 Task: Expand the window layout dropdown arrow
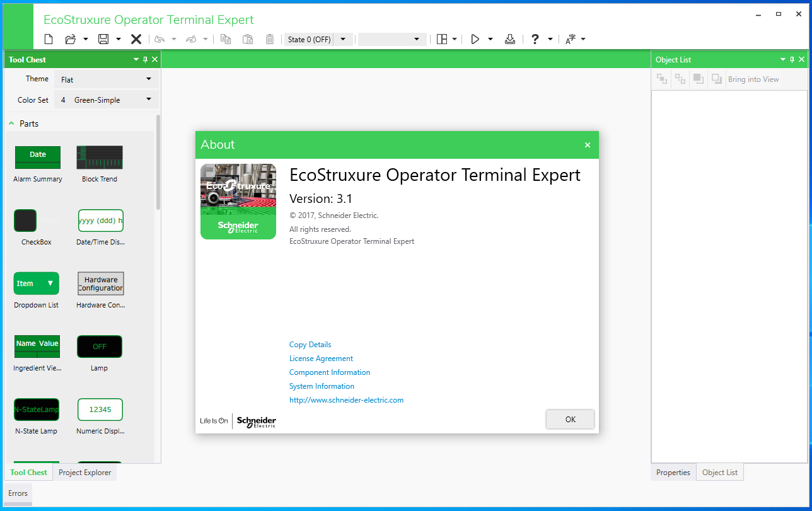(x=455, y=39)
